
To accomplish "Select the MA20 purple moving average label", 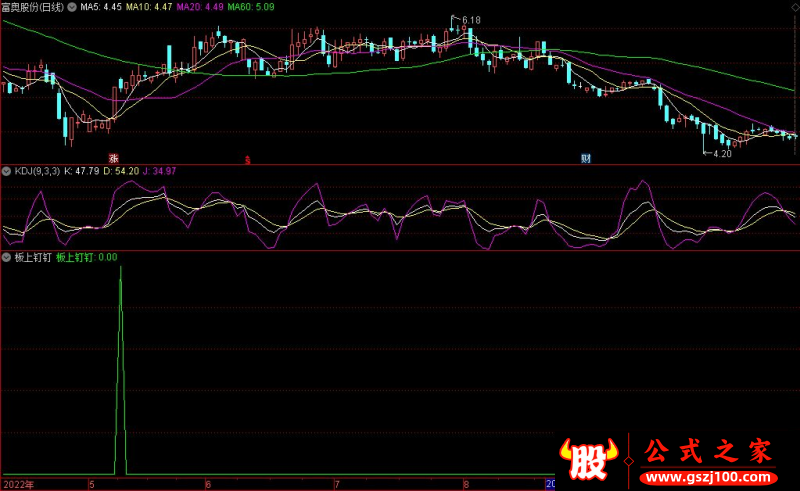I will [202, 6].
